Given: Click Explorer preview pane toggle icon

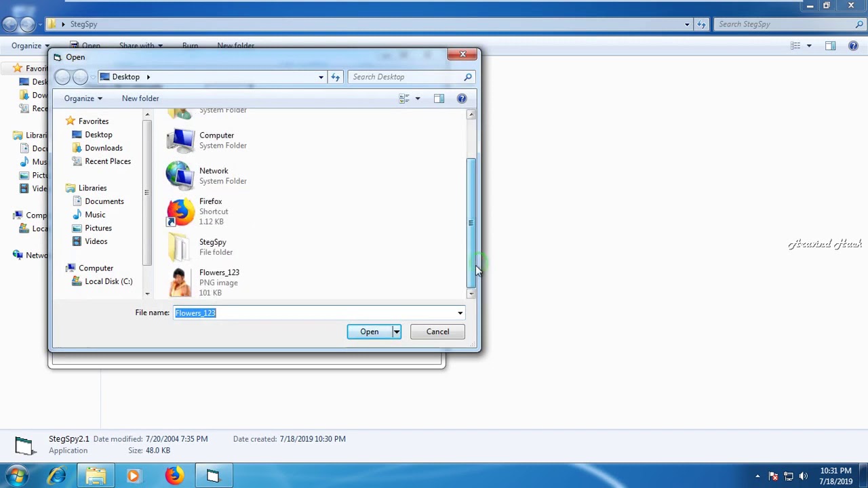Looking at the screenshot, I should coord(830,45).
